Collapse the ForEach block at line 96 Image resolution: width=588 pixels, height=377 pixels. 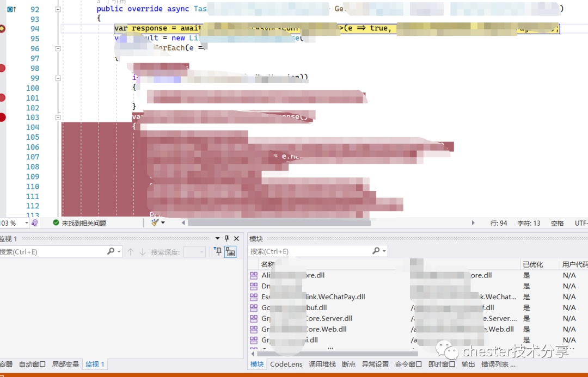[x=58, y=48]
